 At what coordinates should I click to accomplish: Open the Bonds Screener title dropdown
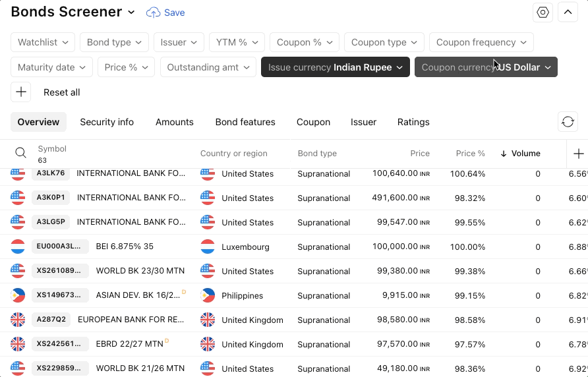pyautogui.click(x=131, y=13)
